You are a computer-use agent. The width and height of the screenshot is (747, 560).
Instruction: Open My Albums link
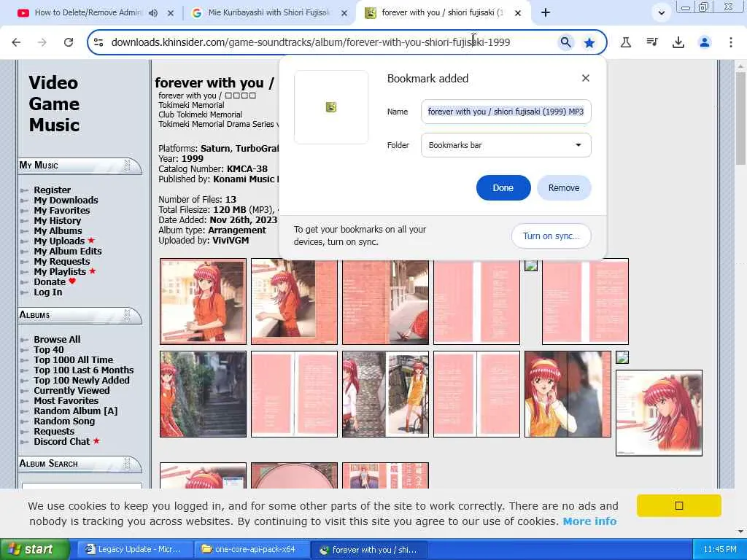point(58,231)
